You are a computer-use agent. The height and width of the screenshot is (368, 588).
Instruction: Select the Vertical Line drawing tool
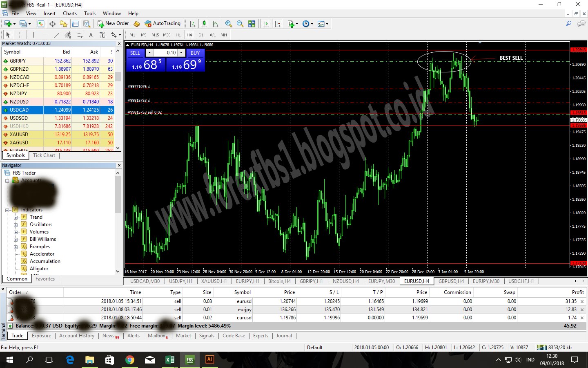tap(33, 35)
